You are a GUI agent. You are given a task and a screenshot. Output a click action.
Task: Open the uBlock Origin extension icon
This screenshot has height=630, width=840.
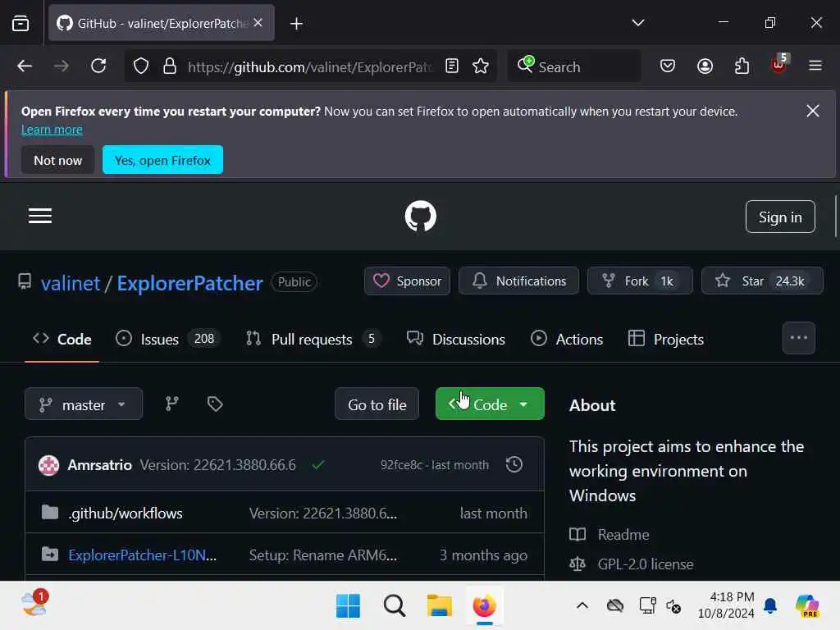tap(779, 65)
